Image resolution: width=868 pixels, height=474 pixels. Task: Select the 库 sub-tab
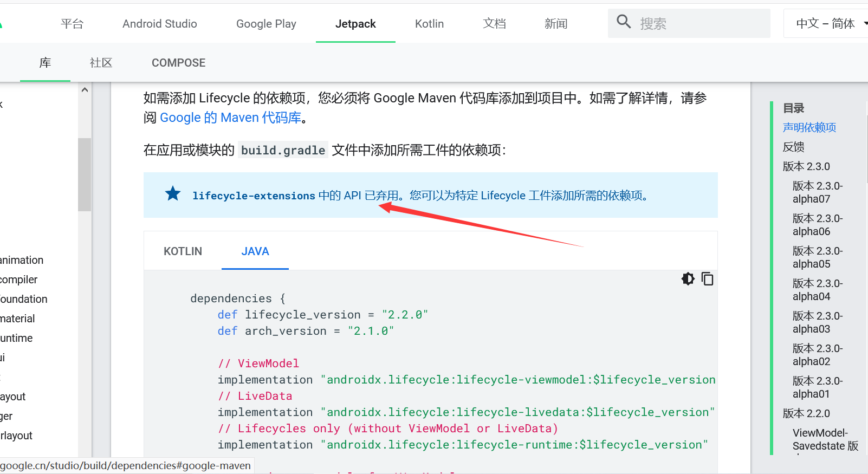click(x=45, y=63)
